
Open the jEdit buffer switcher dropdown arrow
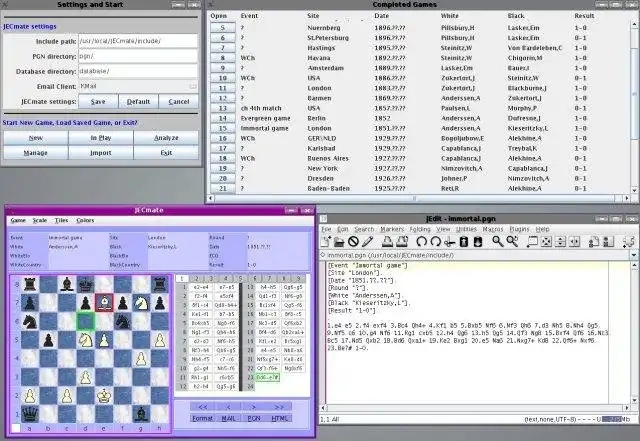pyautogui.click(x=633, y=255)
